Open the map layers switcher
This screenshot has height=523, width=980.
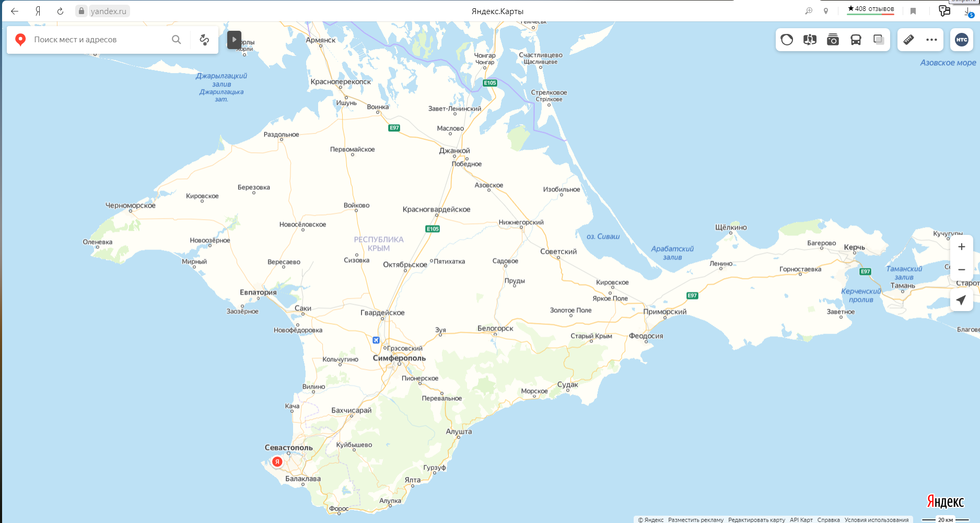coord(879,40)
